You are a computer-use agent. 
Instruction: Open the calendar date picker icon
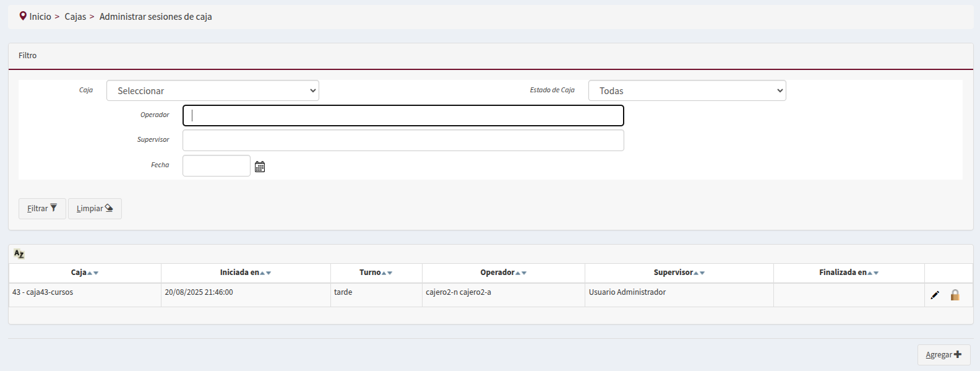coord(260,167)
